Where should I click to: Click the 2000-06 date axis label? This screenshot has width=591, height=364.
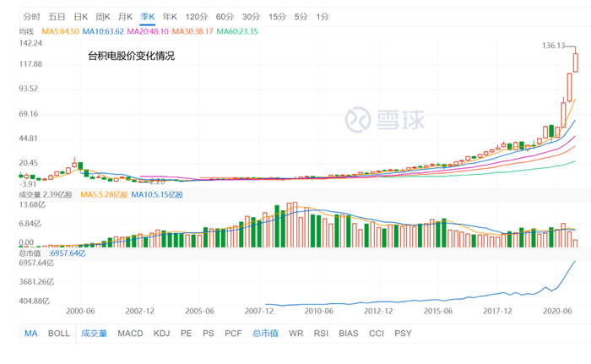(x=80, y=311)
